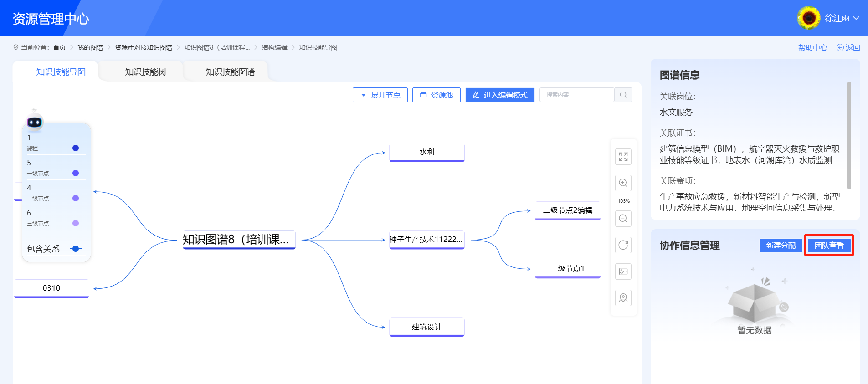Switch to the 知识技能树 tab

[x=145, y=72]
